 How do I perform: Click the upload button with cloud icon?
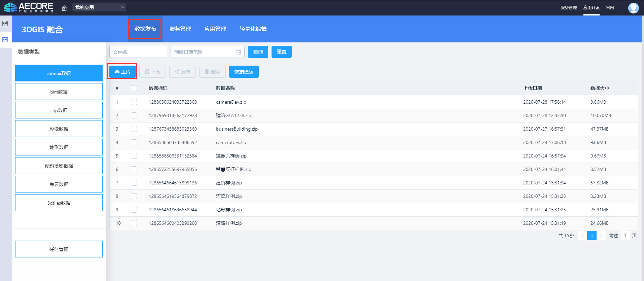[122, 72]
